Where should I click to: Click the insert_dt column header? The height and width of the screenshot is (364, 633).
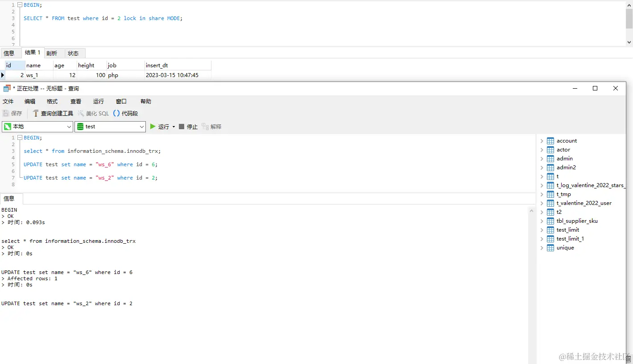point(178,65)
